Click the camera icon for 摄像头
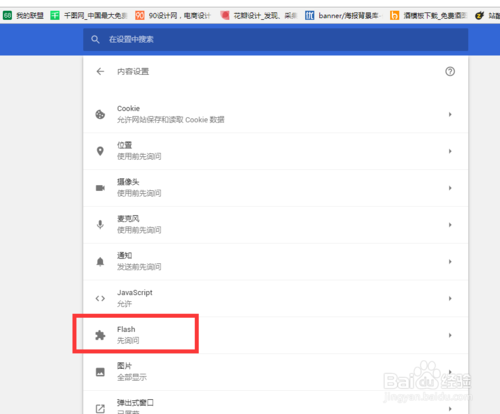The image size is (500, 414). [100, 188]
